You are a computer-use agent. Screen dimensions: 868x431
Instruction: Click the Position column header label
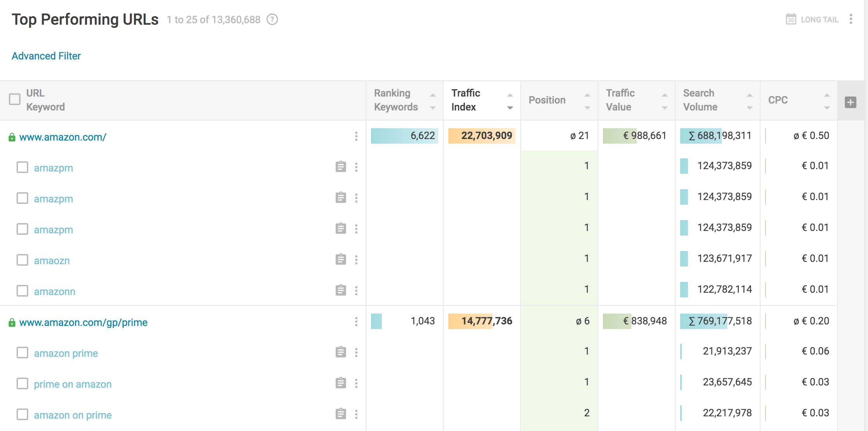[x=547, y=100]
